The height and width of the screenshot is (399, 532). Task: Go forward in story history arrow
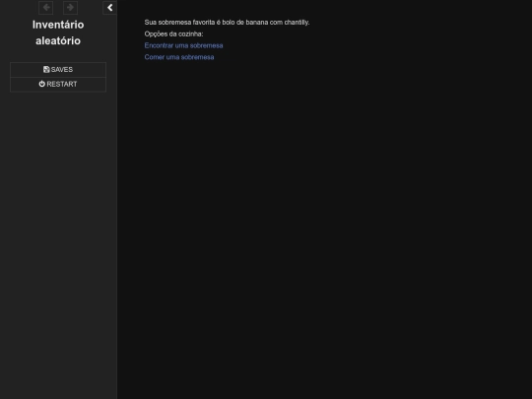pyautogui.click(x=70, y=8)
